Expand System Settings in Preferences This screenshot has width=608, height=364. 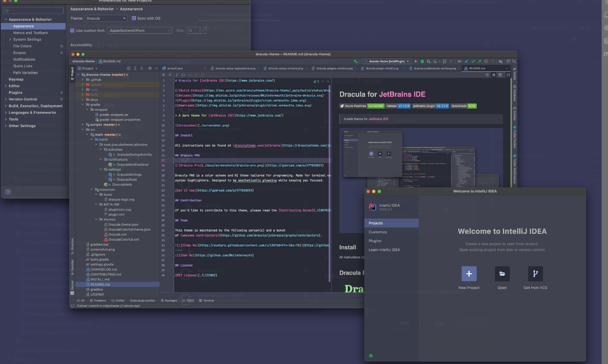[10, 39]
